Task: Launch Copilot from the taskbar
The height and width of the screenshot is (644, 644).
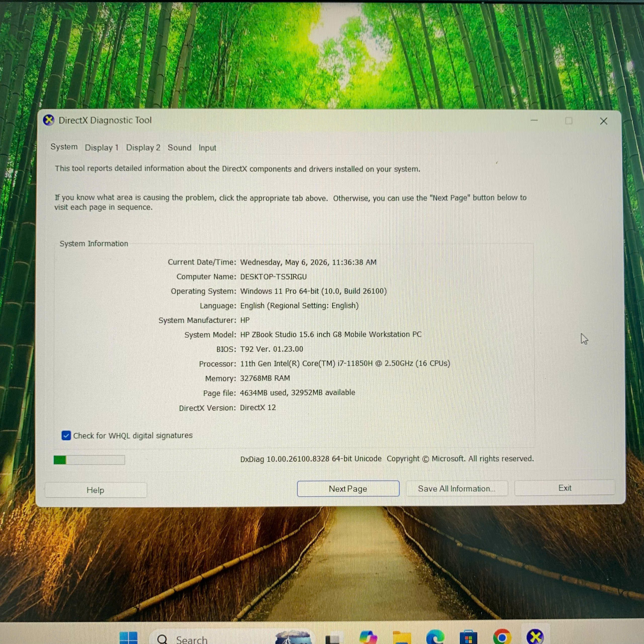Action: click(x=368, y=637)
